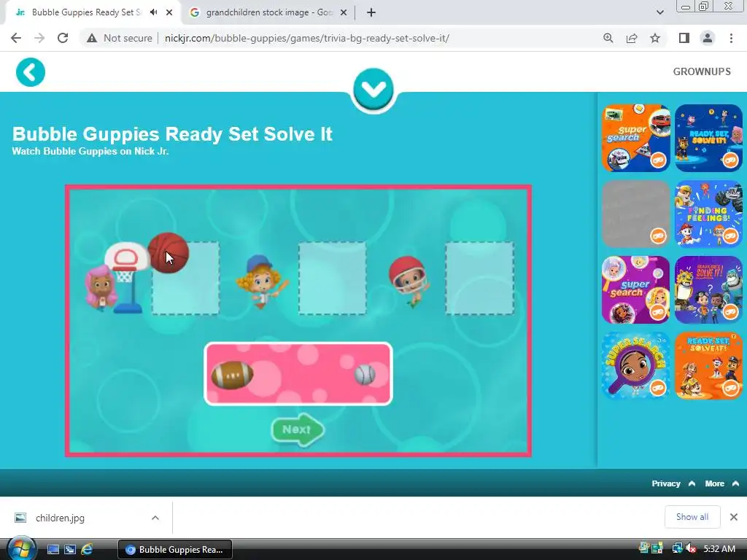Click Watch Bubble Guppies on Nick Jr. text
The height and width of the screenshot is (560, 747).
click(x=90, y=152)
